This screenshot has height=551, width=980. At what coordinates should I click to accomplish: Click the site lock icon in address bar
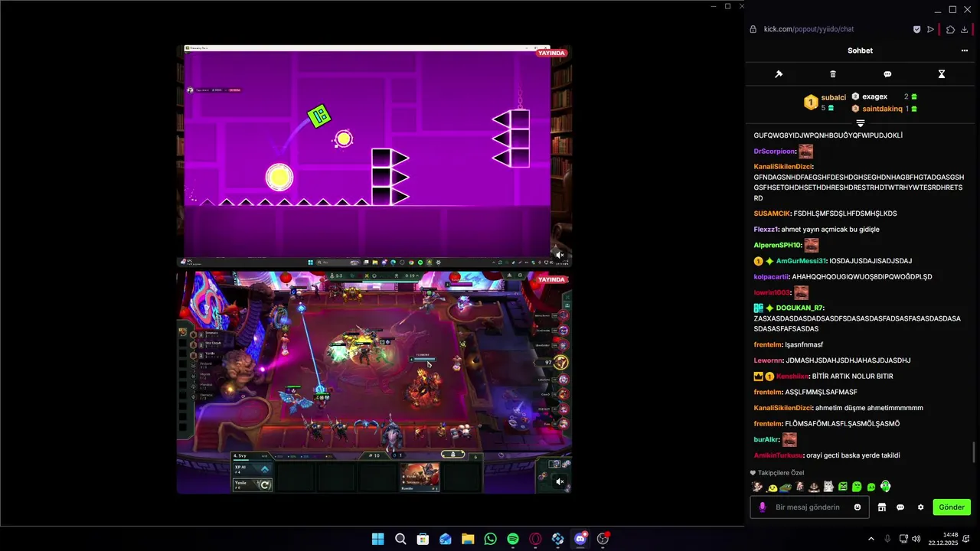(753, 29)
